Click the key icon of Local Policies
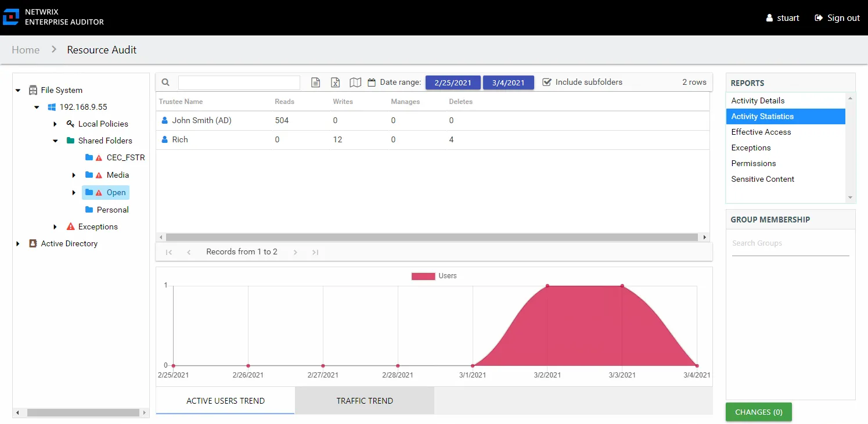This screenshot has width=868, height=424. tap(70, 124)
